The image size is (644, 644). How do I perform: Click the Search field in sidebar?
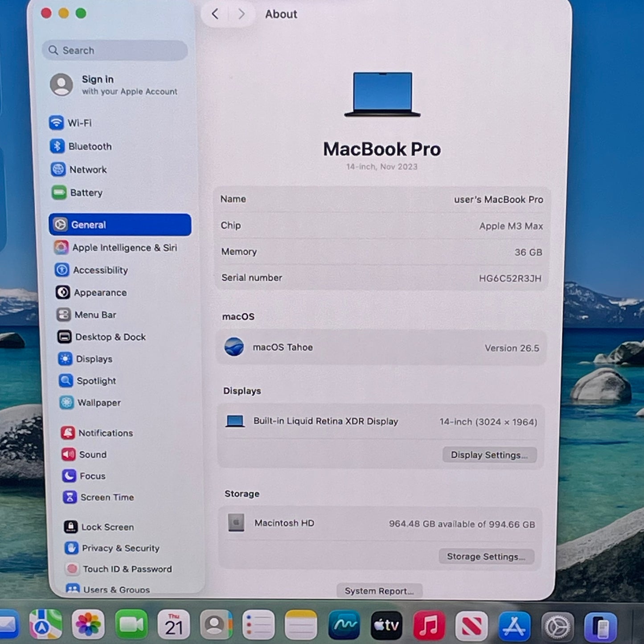[x=115, y=50]
